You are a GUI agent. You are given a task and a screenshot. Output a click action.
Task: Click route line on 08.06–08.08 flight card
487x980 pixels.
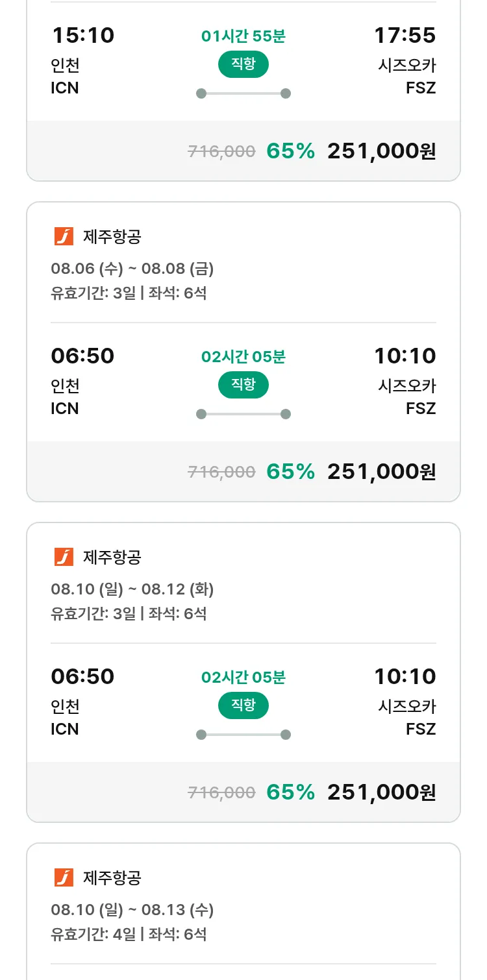coord(243,414)
